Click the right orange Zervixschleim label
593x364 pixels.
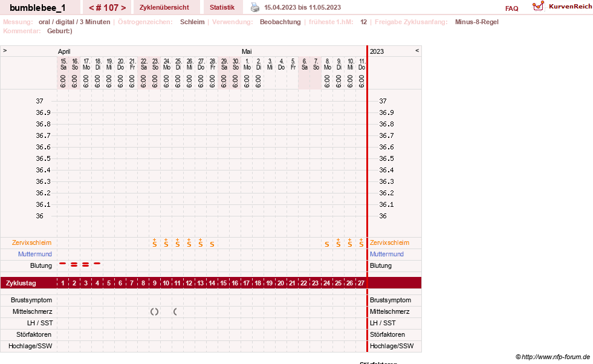(389, 243)
